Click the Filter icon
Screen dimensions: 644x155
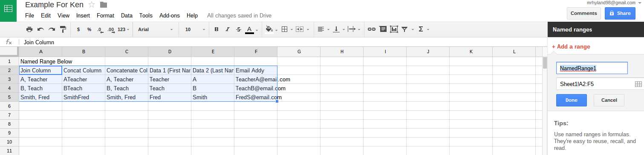tap(404, 29)
